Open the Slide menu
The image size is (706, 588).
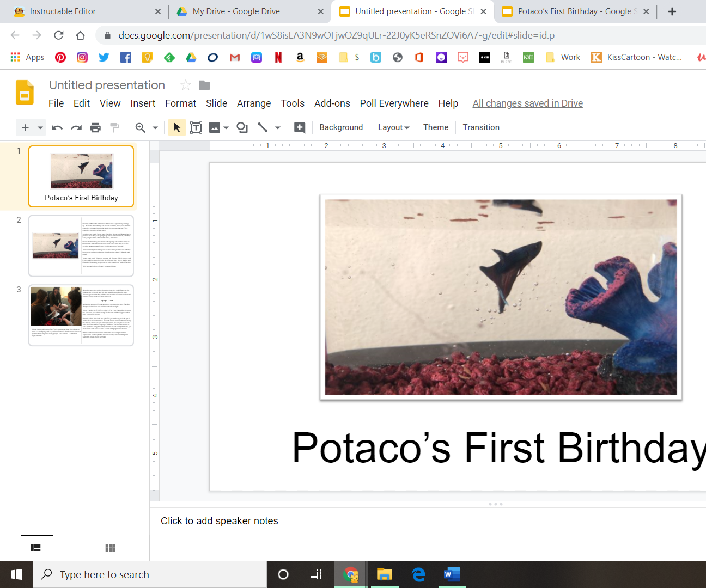216,103
